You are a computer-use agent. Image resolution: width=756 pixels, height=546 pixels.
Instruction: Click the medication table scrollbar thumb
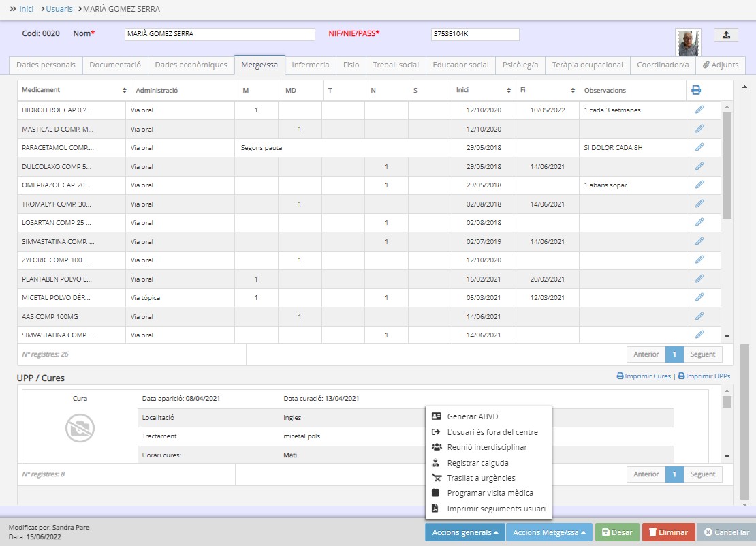[727, 165]
